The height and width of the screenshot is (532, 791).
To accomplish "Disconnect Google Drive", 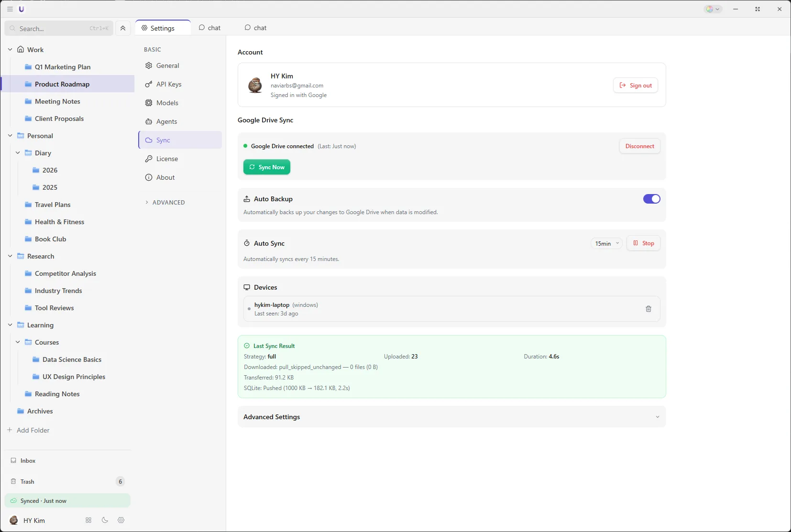I will (x=639, y=146).
